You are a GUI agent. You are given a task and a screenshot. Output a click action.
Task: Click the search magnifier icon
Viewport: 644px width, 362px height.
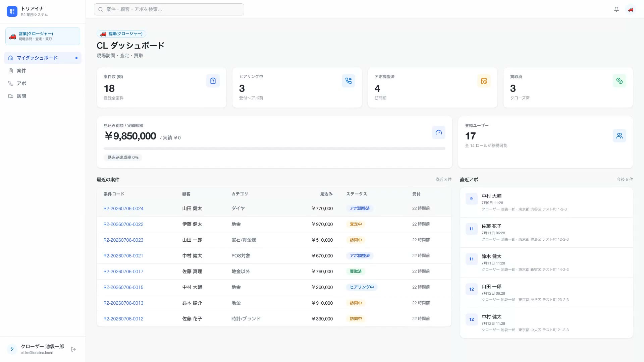click(101, 9)
